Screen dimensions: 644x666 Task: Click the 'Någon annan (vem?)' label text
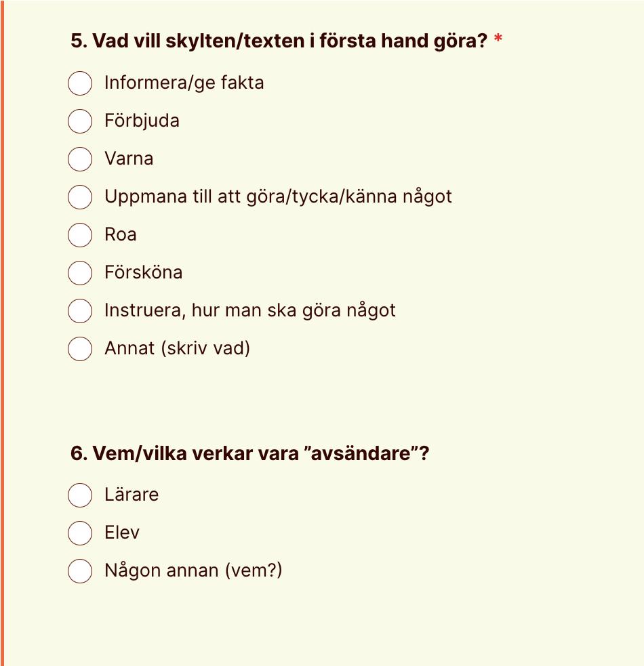[x=193, y=570]
